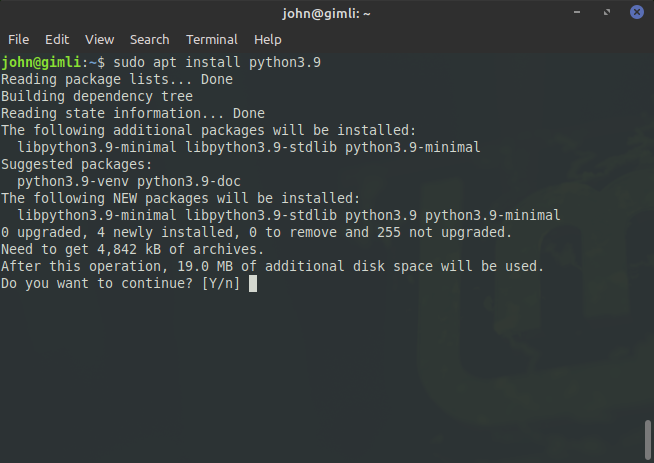
Task: Maximize the terminal window
Action: 607,12
